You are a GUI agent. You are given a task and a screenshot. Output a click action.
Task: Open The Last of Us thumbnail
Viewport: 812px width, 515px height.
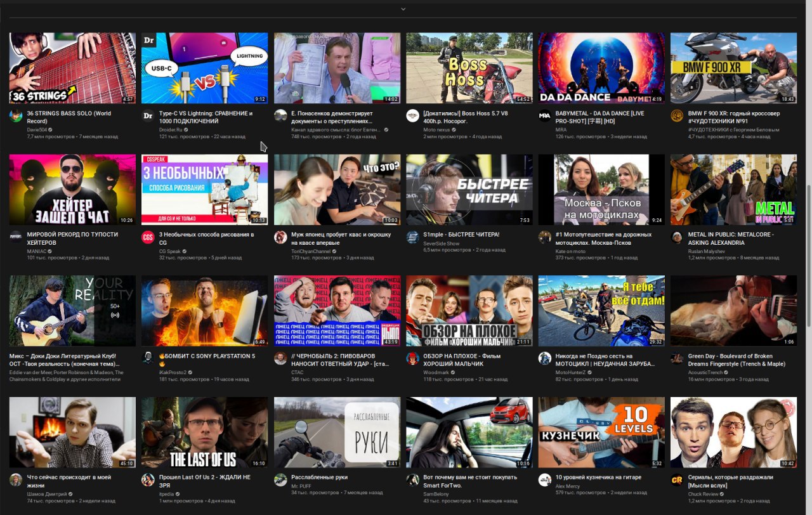[204, 433]
